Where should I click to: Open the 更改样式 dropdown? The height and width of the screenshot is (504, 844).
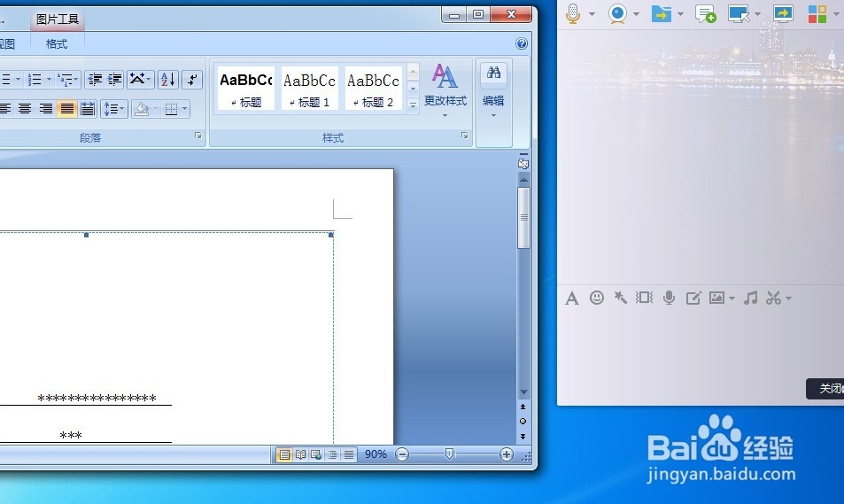click(x=445, y=91)
